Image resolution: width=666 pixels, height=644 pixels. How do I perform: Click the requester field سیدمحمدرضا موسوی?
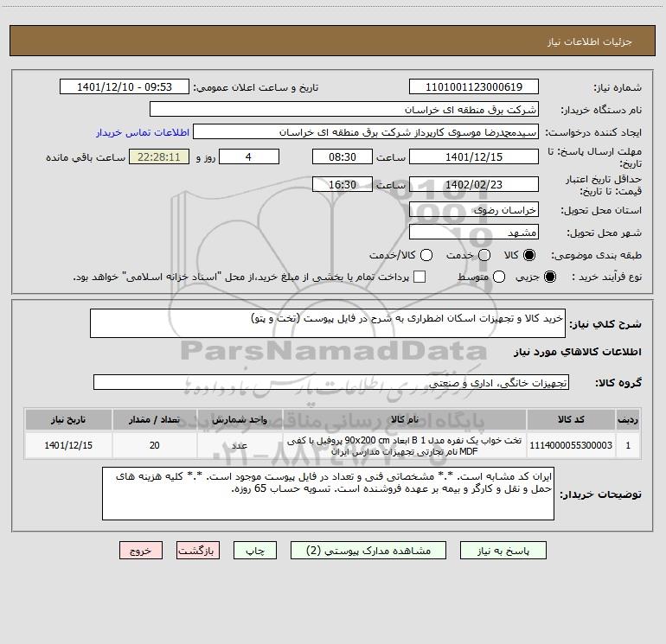click(x=366, y=131)
